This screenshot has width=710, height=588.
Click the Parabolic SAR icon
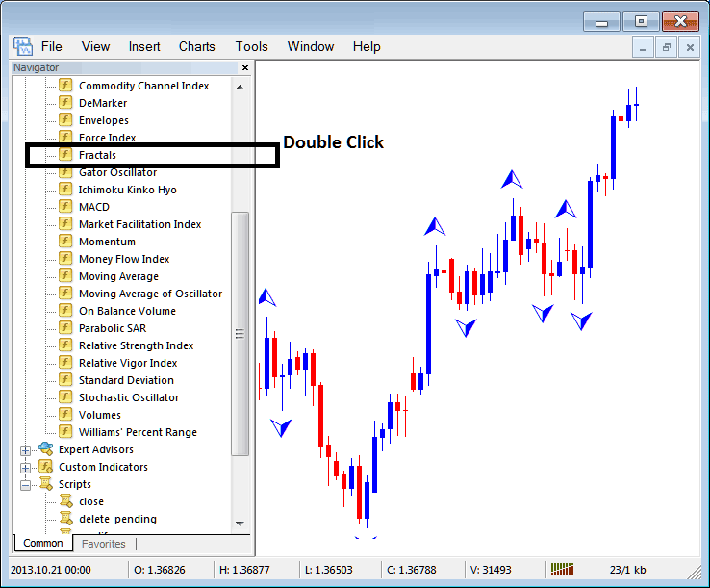point(65,327)
